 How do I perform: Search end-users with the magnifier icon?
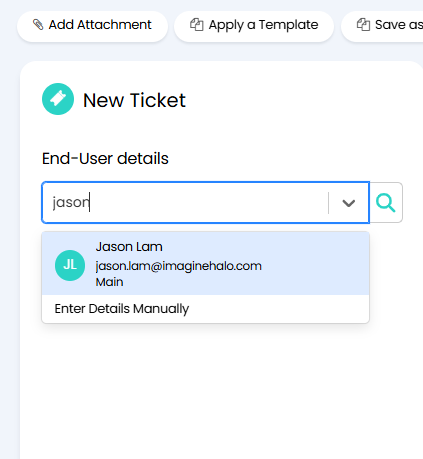(x=386, y=203)
